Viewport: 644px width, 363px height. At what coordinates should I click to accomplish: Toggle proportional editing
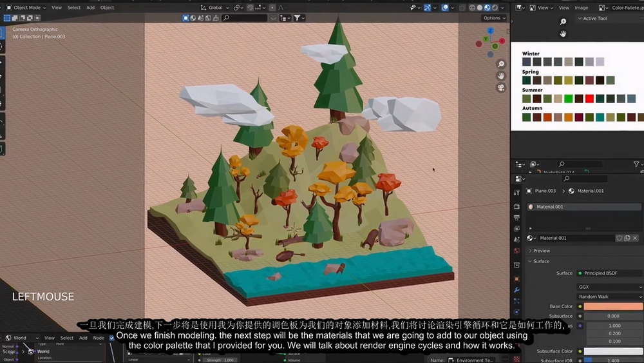coord(272,7)
